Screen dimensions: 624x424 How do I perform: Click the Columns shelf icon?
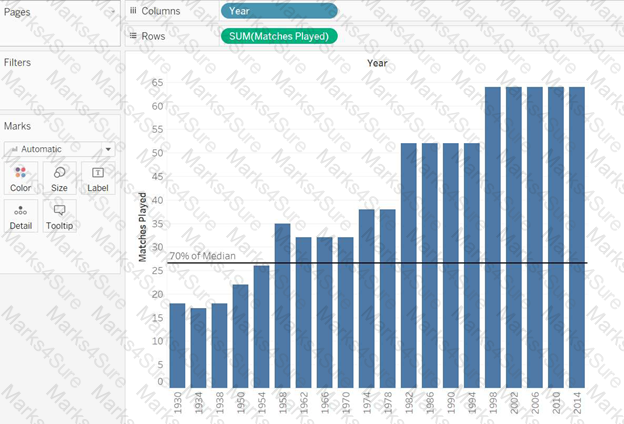[133, 11]
